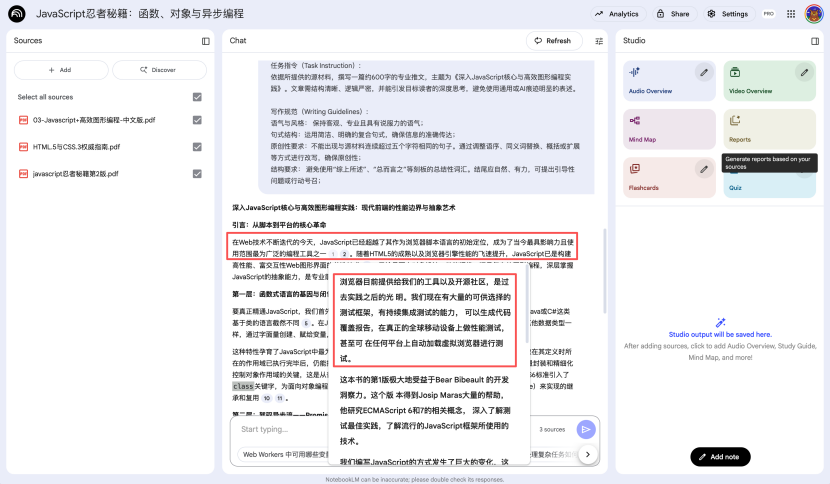Click the notebook title text
Viewport: 830px width, 484px height.
coord(140,14)
